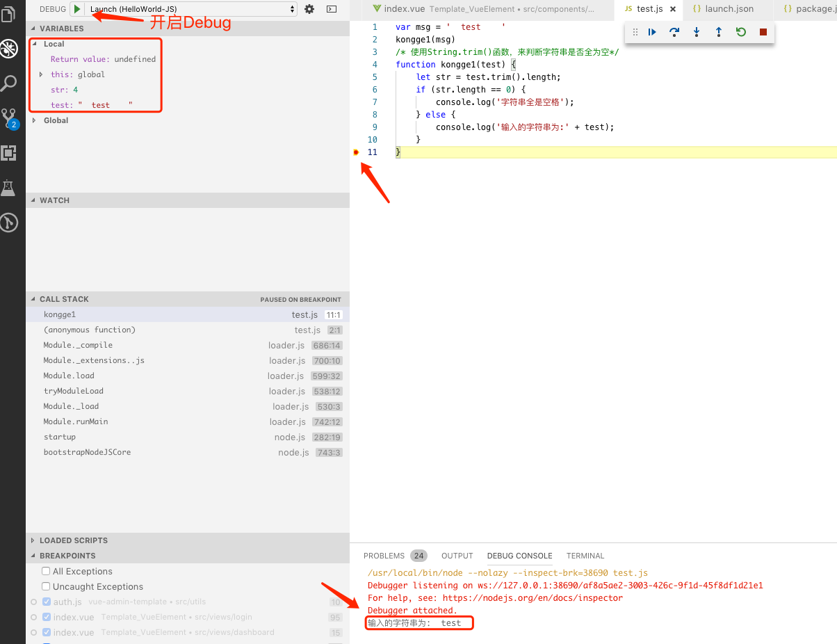Open the Debug Console tab
This screenshot has height=644, width=837.
[519, 556]
